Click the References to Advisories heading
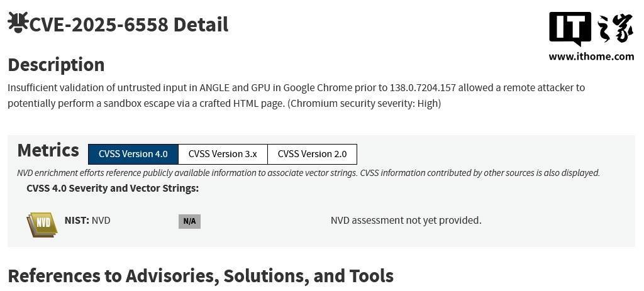Image resolution: width=644 pixels, height=291 pixels. click(x=201, y=276)
